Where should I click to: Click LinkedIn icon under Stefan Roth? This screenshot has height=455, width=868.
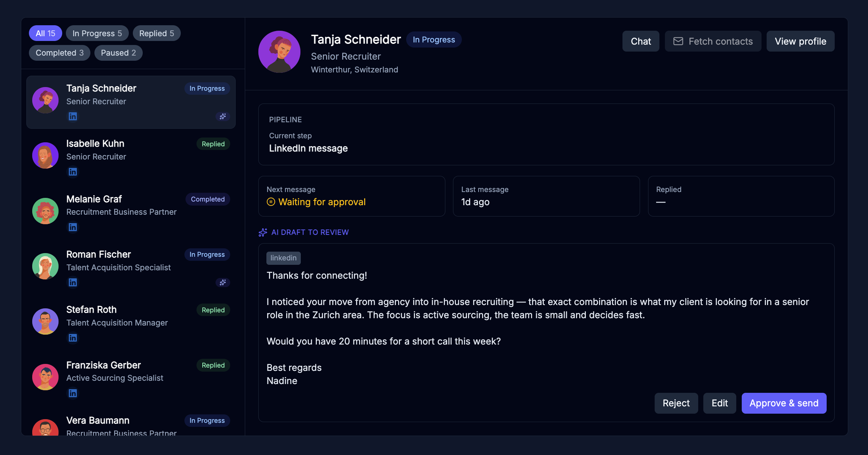tap(73, 338)
